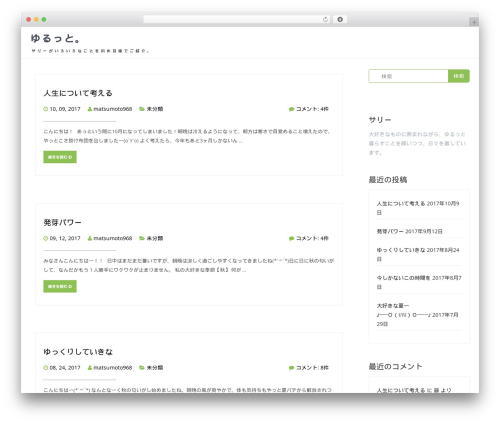Screen dimensions: 500x423
Task: Click date 08, 24, 2017
Action: point(65,368)
